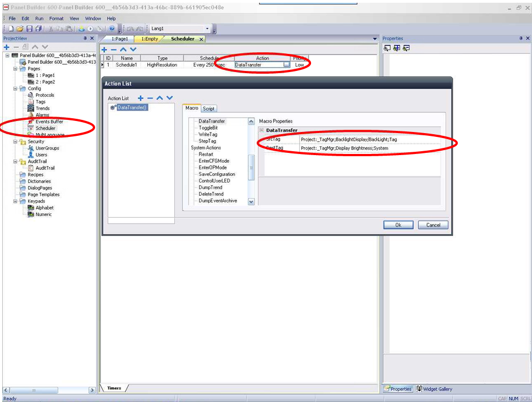Click the Open folder toolbar icon

[20, 29]
